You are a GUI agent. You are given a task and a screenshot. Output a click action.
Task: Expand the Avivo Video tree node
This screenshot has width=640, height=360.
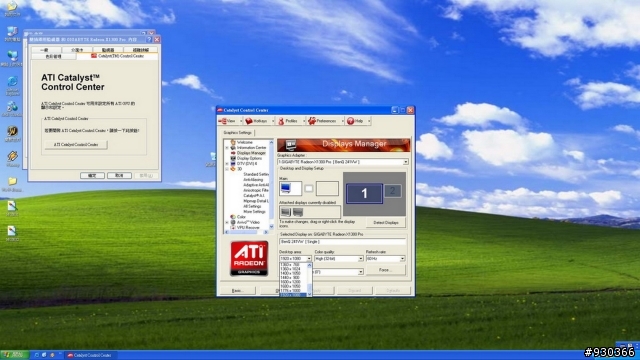[227, 222]
